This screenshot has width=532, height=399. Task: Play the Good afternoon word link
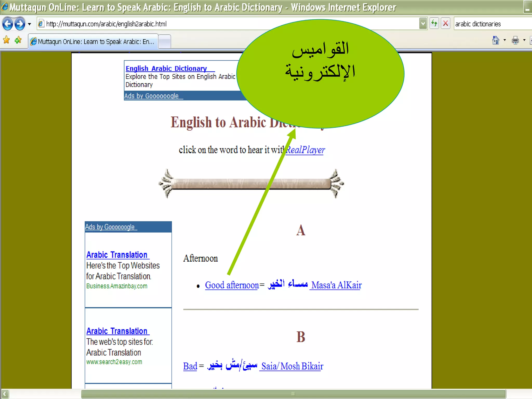click(232, 285)
